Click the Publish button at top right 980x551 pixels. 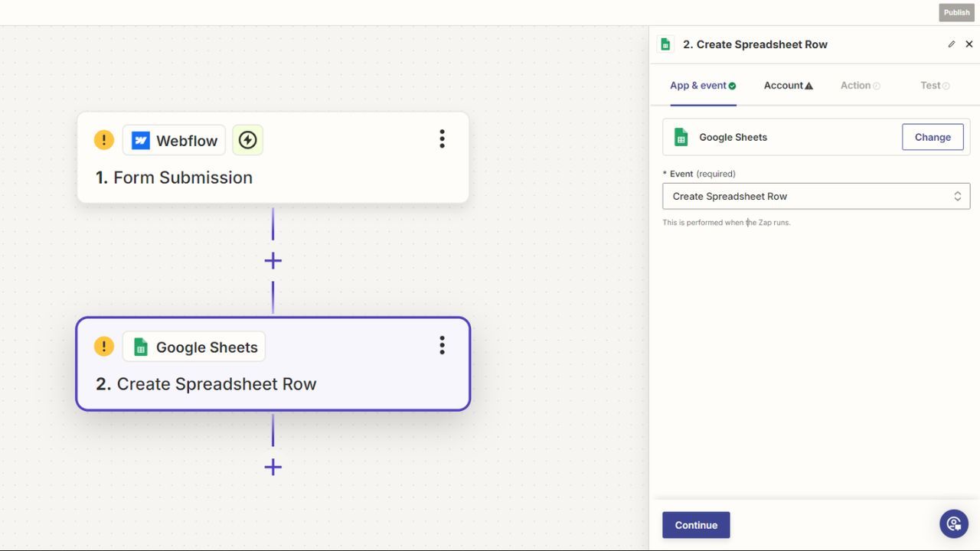click(x=956, y=12)
